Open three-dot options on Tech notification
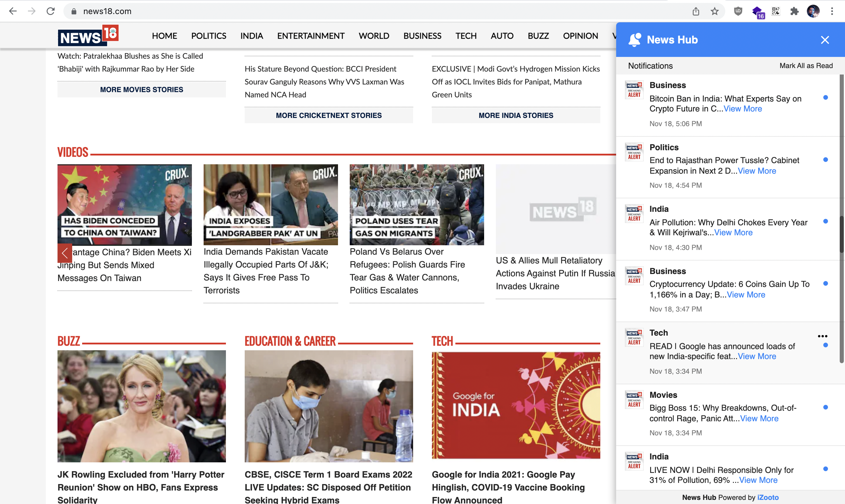 [822, 336]
